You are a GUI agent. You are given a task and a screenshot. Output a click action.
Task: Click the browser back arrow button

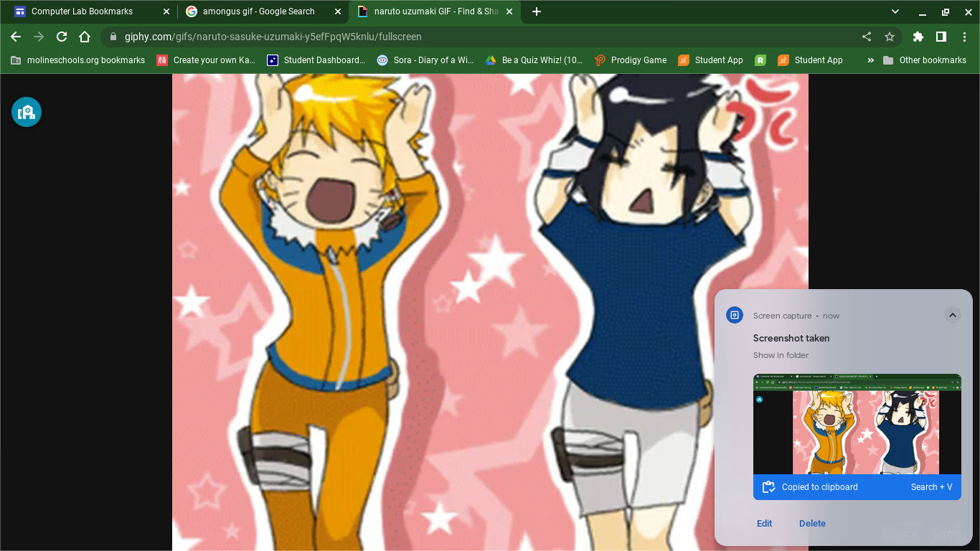(16, 37)
